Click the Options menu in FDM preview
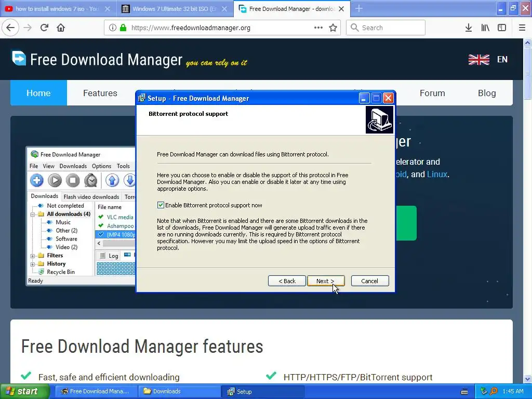Image resolution: width=532 pixels, height=399 pixels. click(101, 166)
